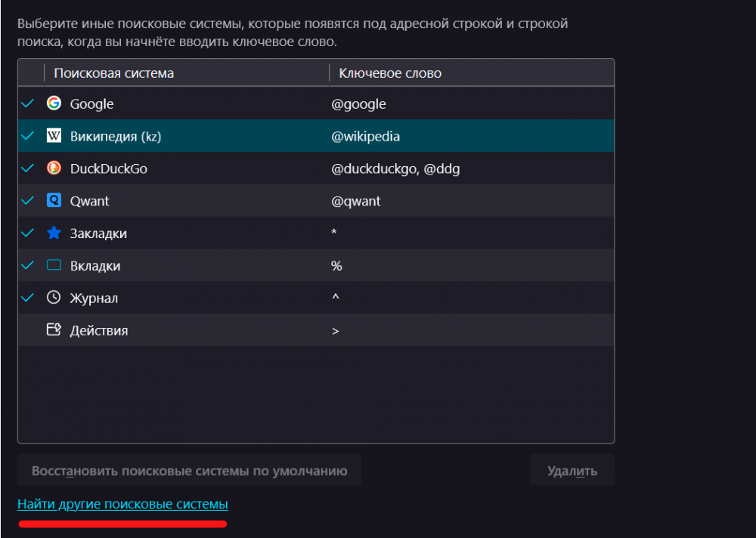Click the Действия edit icon
The image size is (756, 538).
[54, 330]
